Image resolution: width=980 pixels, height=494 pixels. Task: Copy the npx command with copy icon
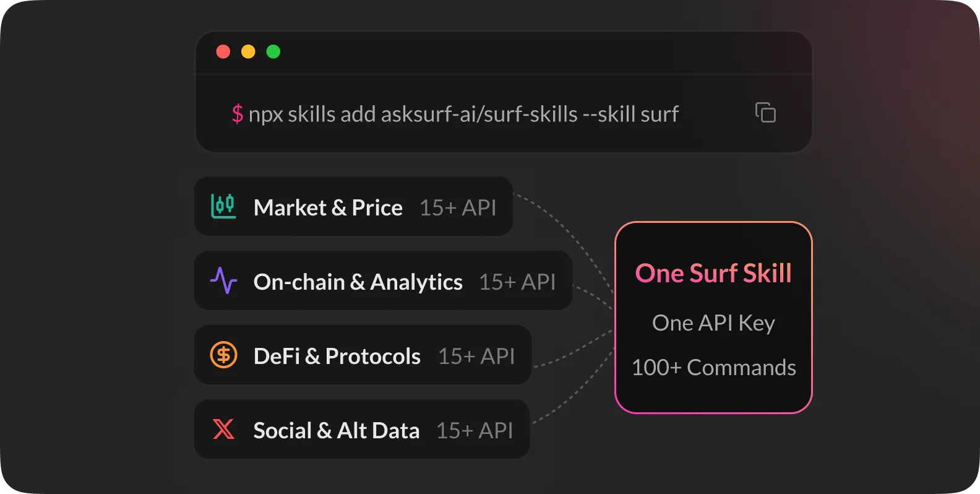[x=765, y=113]
